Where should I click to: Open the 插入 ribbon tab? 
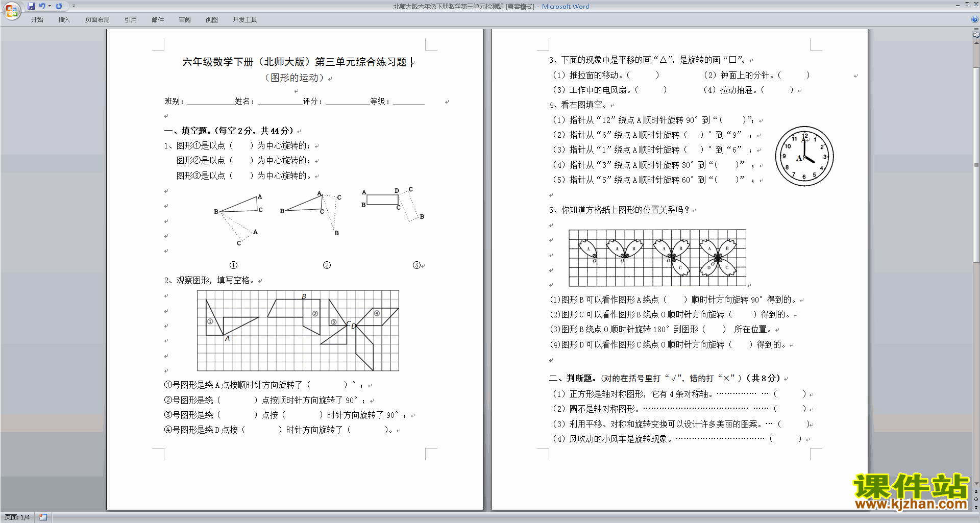[x=64, y=20]
